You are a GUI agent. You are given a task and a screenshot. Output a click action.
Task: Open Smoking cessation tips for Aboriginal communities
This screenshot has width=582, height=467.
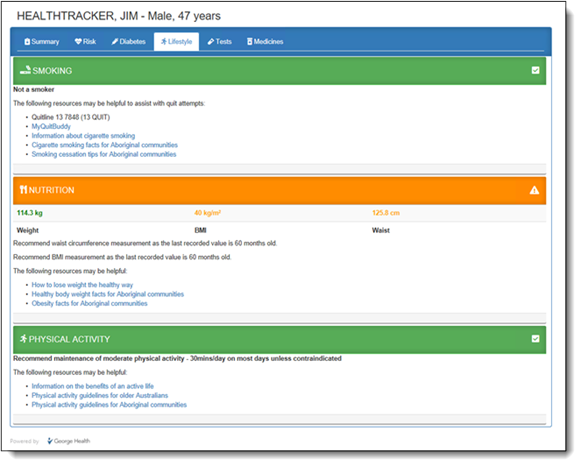104,154
